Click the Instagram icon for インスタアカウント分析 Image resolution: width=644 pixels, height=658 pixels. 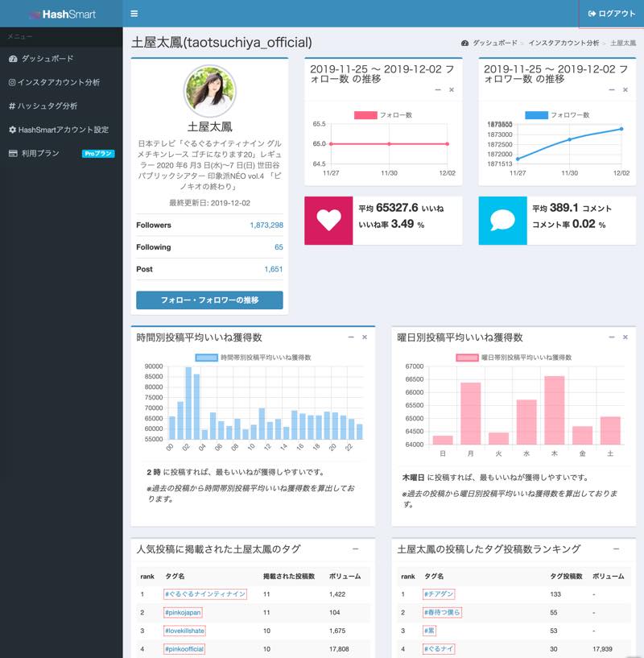click(11, 81)
